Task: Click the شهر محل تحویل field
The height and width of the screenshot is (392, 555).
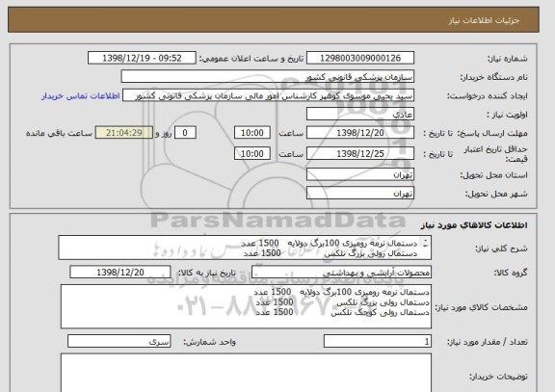Action: point(360,194)
